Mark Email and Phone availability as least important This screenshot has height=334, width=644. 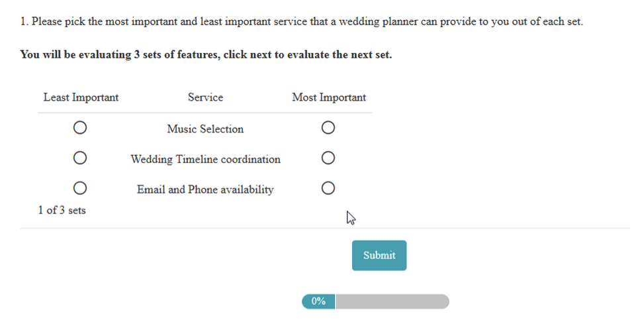point(80,188)
